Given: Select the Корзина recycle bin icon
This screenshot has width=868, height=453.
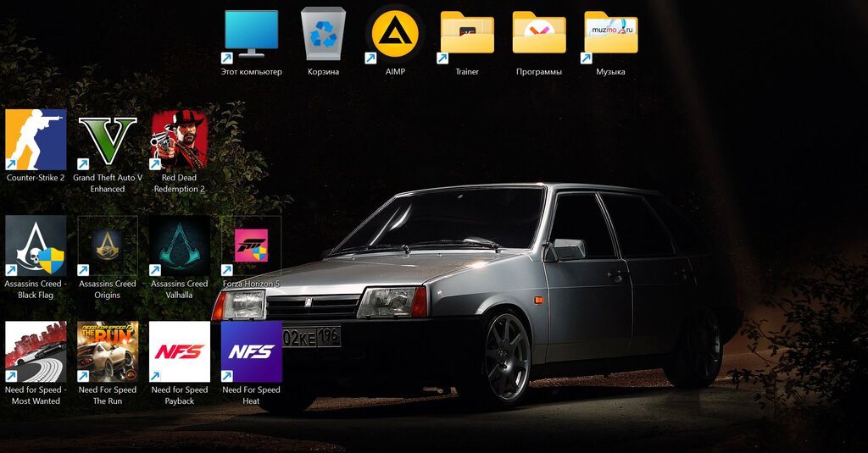Looking at the screenshot, I should pos(323,35).
